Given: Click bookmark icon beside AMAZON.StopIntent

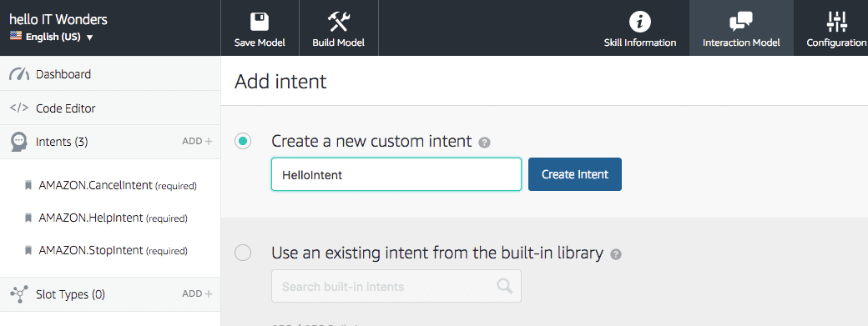Looking at the screenshot, I should coord(28,251).
